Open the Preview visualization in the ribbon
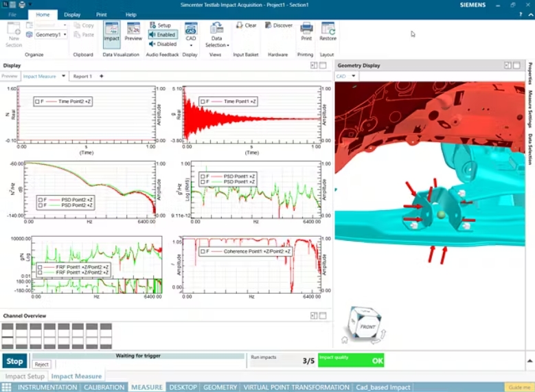535x392 pixels. 133,32
